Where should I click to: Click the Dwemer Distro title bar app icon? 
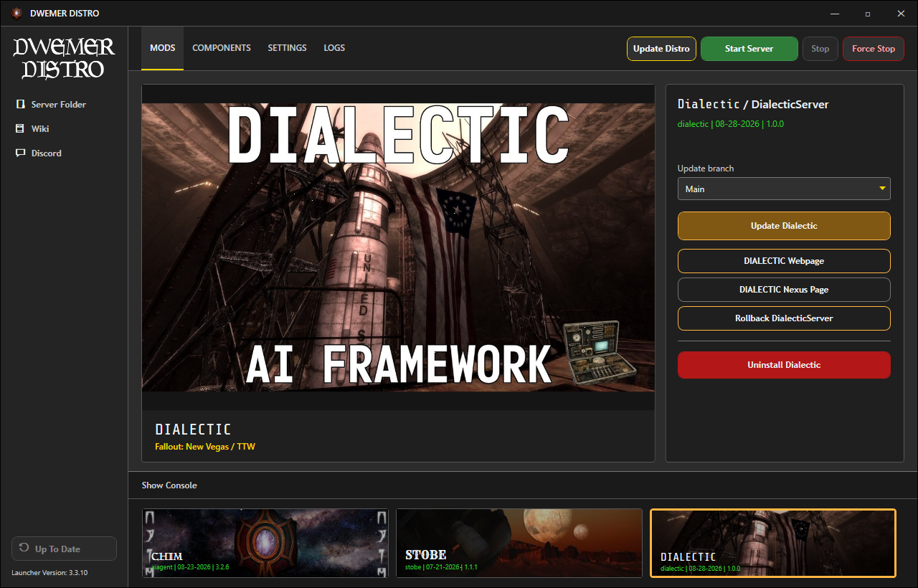16,13
